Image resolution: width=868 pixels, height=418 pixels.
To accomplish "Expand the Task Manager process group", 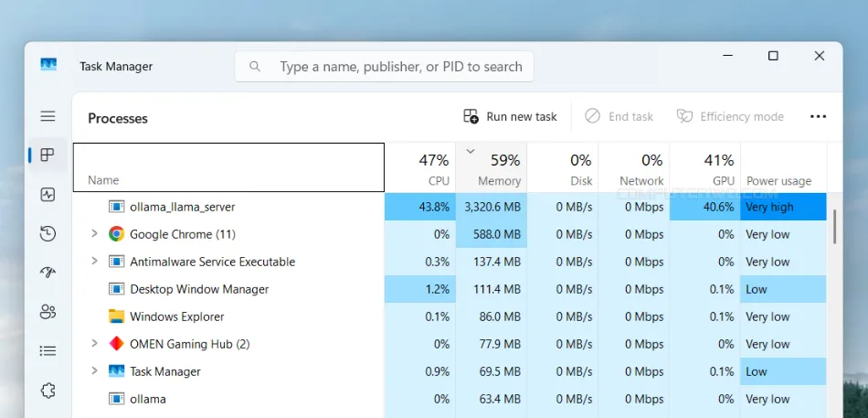I will click(x=94, y=370).
